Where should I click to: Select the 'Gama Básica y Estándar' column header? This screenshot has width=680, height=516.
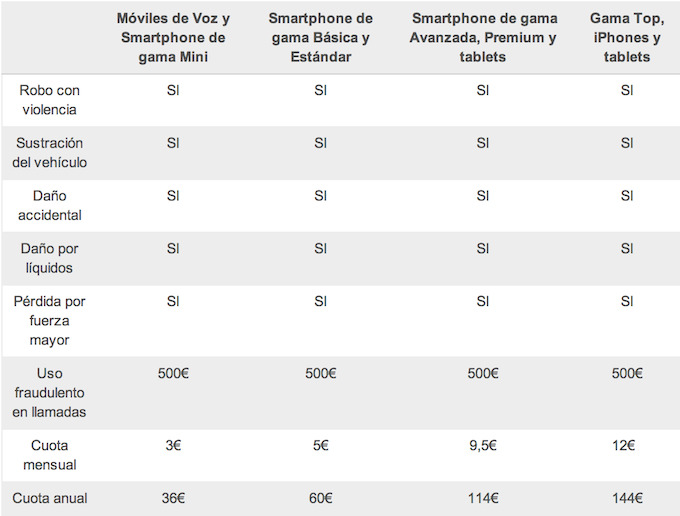point(320,38)
